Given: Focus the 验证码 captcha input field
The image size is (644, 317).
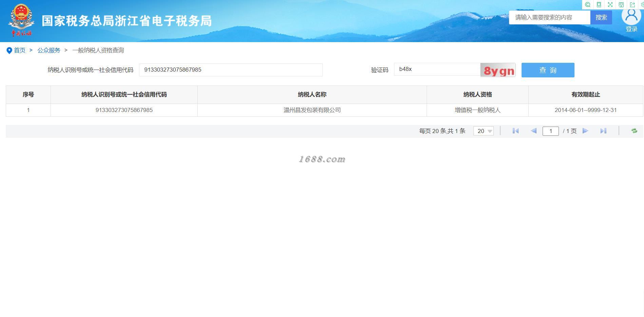Looking at the screenshot, I should (x=437, y=69).
